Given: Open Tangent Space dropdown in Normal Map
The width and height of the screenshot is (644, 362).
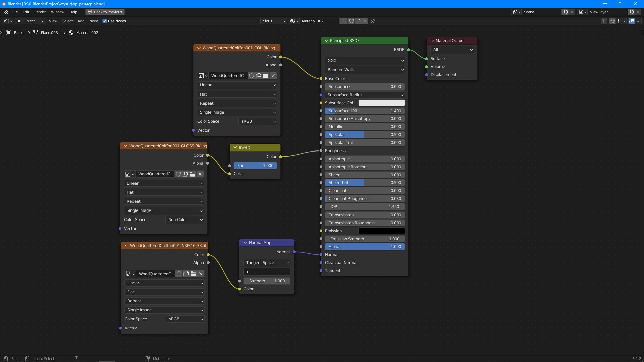Looking at the screenshot, I should [x=267, y=263].
